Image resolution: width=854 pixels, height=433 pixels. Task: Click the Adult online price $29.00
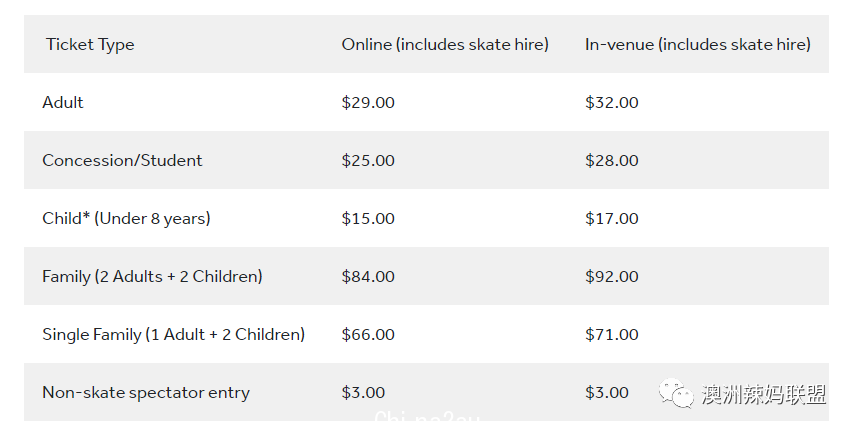pyautogui.click(x=368, y=102)
